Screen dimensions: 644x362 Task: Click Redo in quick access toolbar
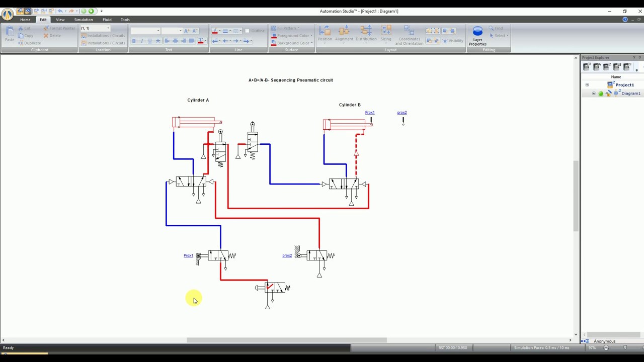(x=71, y=11)
